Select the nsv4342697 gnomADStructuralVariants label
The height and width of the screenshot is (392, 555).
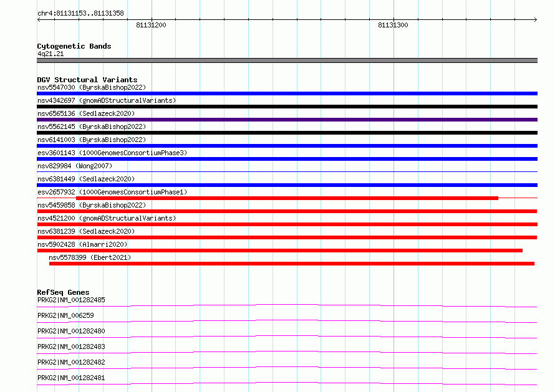tap(107, 100)
